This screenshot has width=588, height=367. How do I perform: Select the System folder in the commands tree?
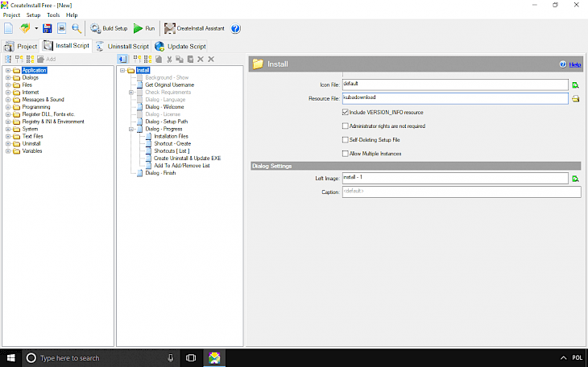(30, 129)
